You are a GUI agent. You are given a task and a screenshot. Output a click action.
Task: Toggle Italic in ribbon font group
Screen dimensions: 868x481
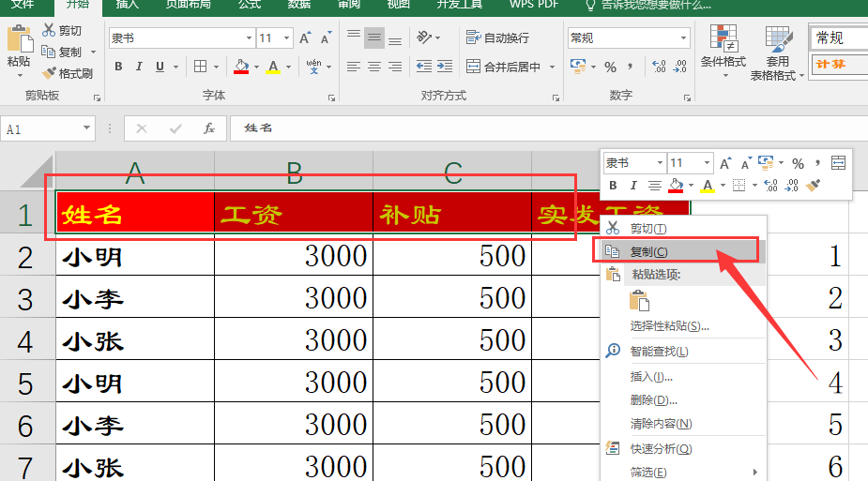pyautogui.click(x=139, y=67)
